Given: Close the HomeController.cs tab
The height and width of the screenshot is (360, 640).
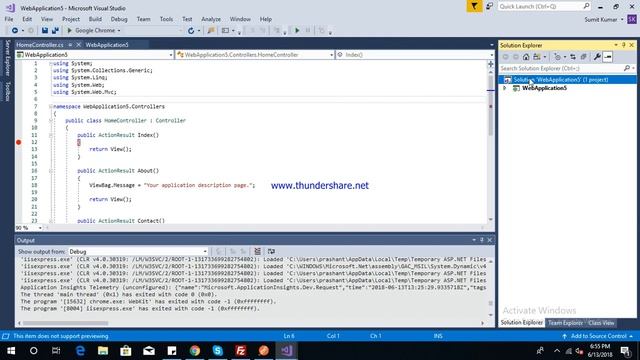Looking at the screenshot, I should 78,45.
